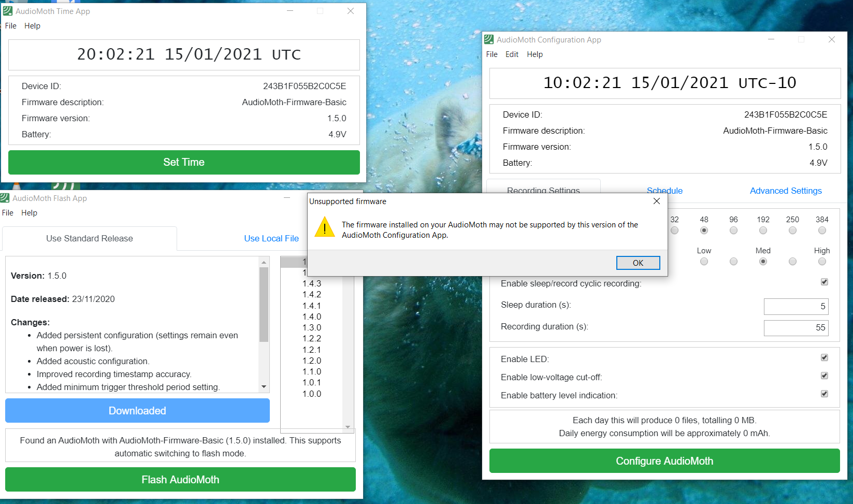853x504 pixels.
Task: Open File menu in AudioMoth Flash App
Action: [x=7, y=213]
